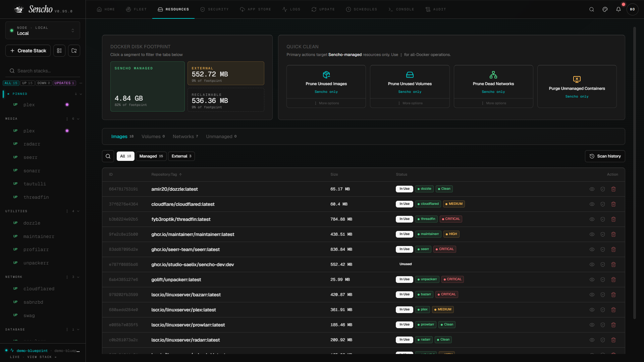The width and height of the screenshot is (644, 362).
Task: Toggle eye view for fyb3roptik/threadfin:latest
Action: coord(592,219)
